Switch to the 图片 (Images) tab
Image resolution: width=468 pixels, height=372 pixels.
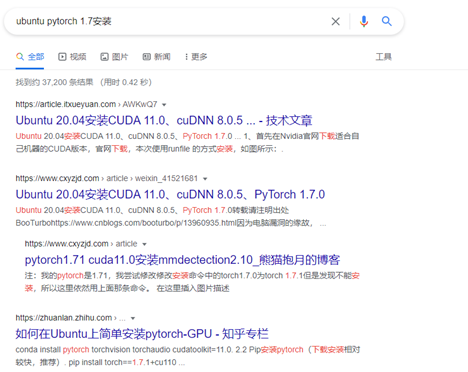(x=114, y=57)
